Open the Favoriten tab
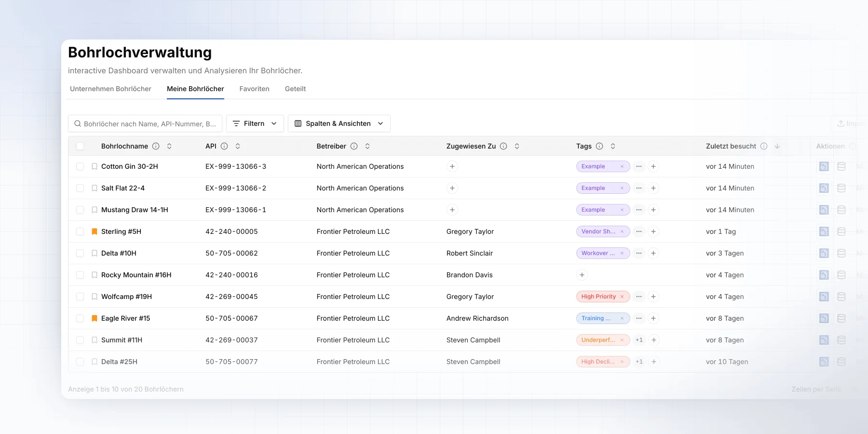Viewport: 868px width, 434px height. (x=255, y=89)
